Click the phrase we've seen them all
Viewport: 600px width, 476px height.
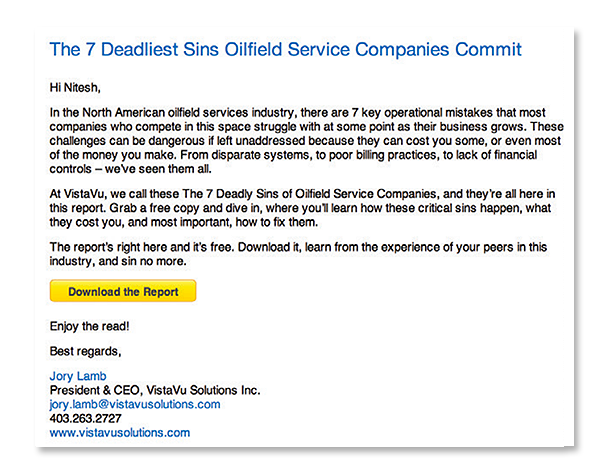[158, 169]
